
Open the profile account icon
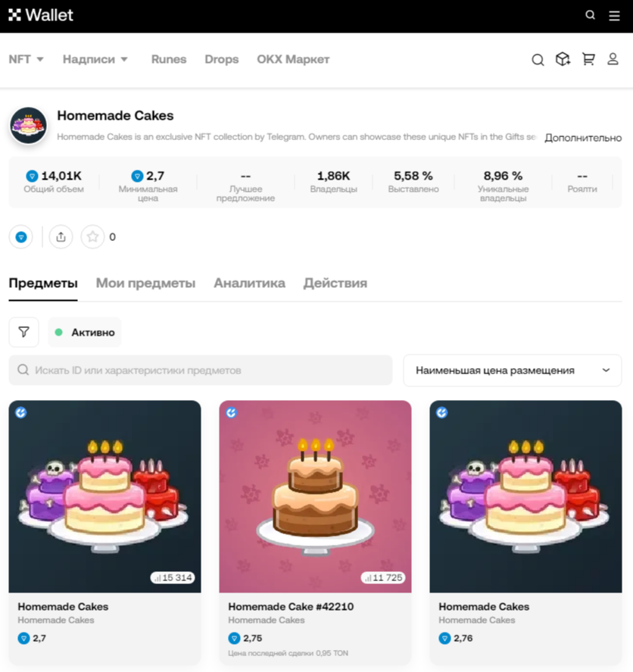(613, 59)
